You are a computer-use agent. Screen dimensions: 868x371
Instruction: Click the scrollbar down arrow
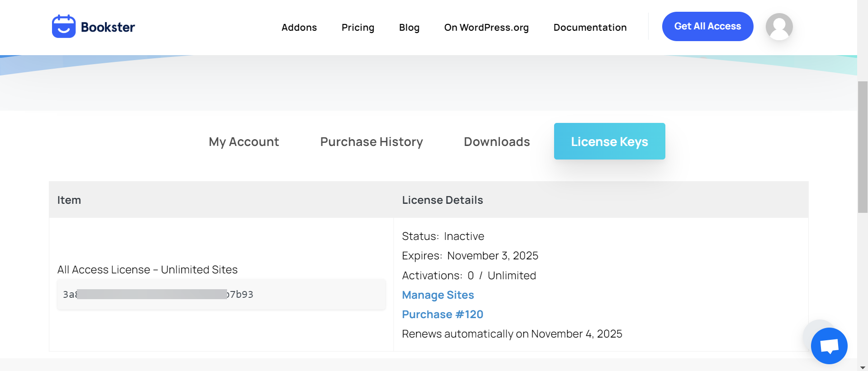[863, 367]
